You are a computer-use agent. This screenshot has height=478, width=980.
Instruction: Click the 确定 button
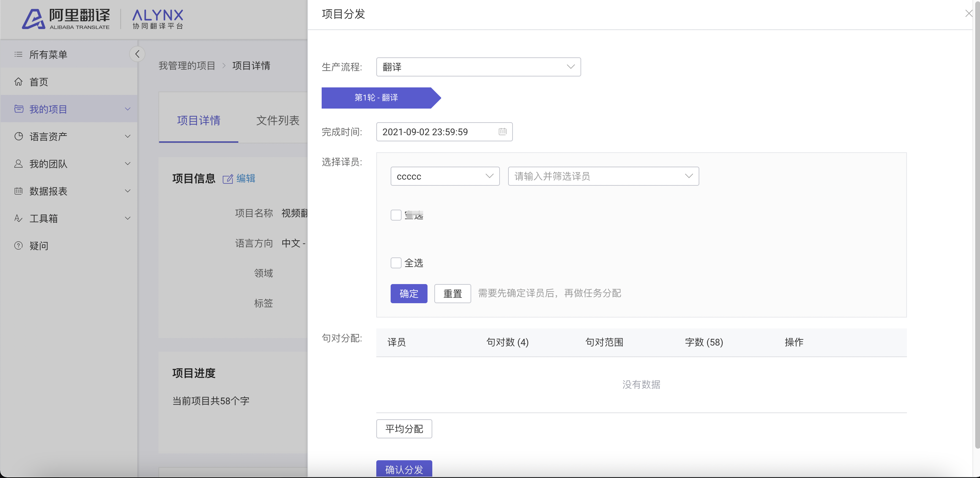tap(409, 294)
